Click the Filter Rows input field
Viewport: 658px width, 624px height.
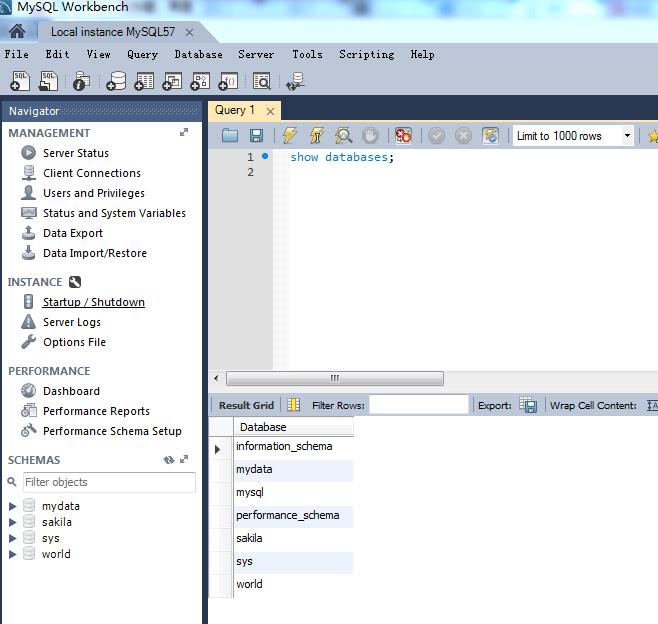(418, 405)
